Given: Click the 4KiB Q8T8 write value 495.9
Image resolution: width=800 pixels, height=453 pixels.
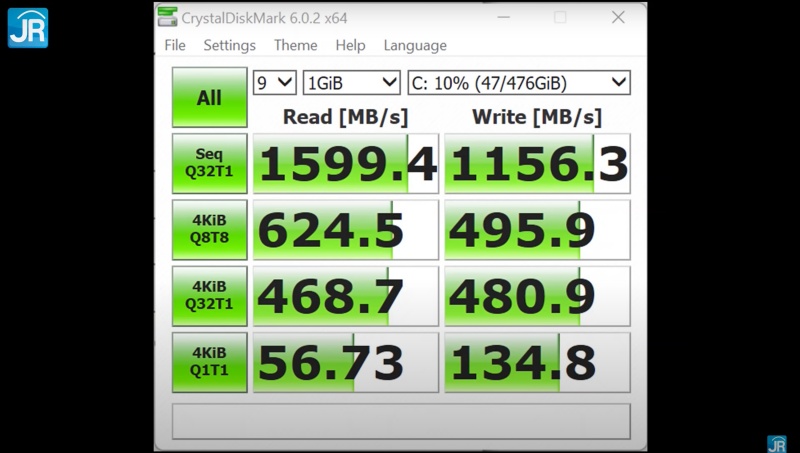Looking at the screenshot, I should 537,230.
